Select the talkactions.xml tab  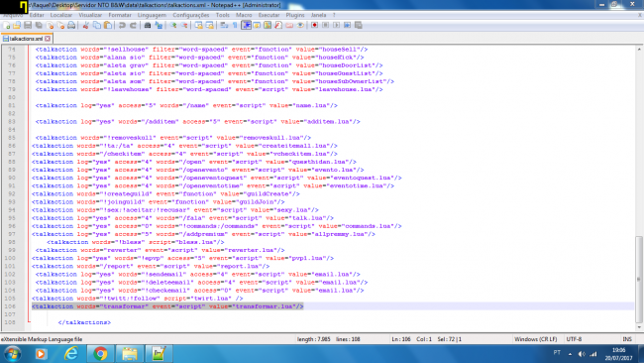click(27, 39)
